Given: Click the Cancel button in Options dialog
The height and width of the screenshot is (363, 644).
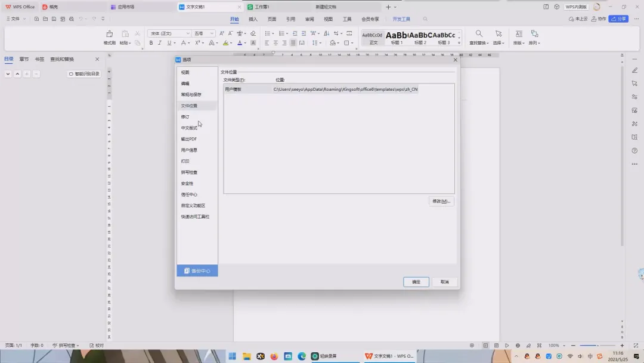Looking at the screenshot, I should tap(445, 282).
